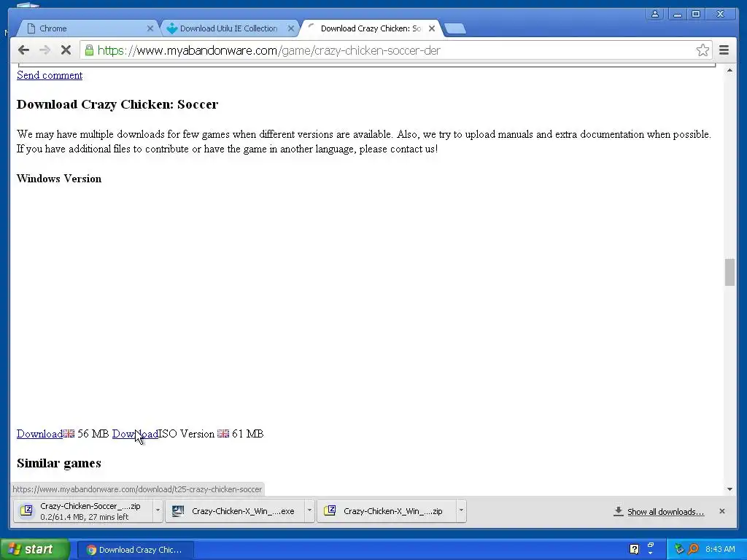Open a new tab with the blank tab button
The height and width of the screenshot is (560, 747).
[455, 29]
